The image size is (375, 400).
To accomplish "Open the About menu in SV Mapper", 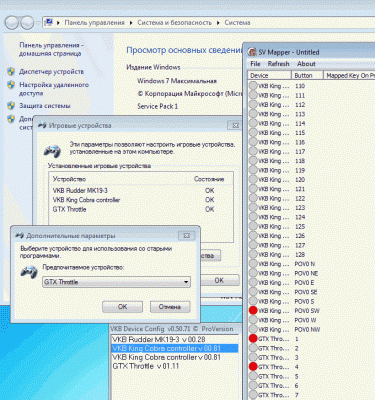I will [306, 64].
